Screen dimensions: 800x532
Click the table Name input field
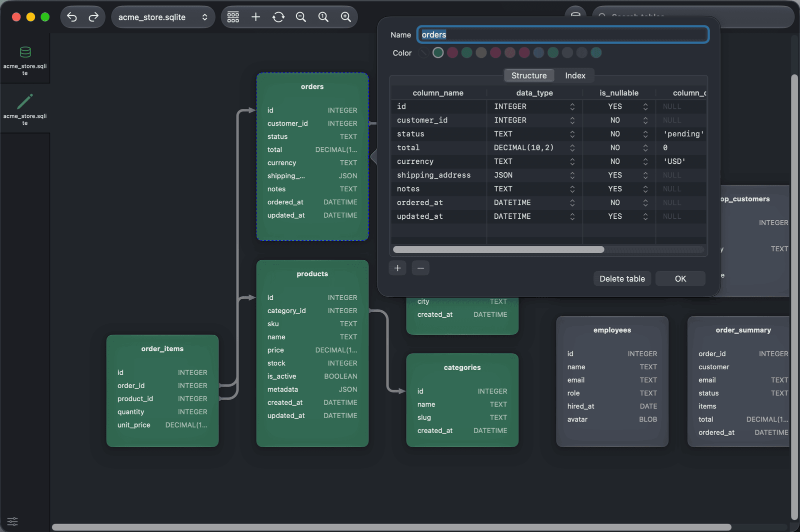[563, 34]
